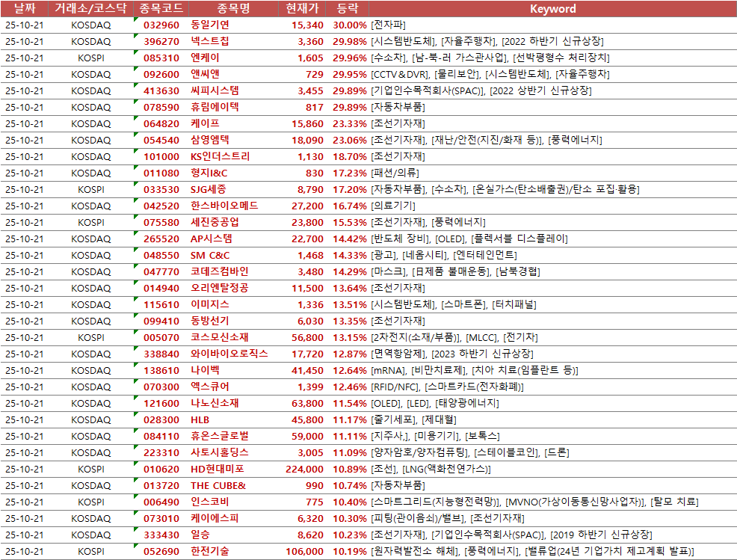Screen dimensions: 737x560
Task: Click price 15,860 in the 케이프 row
Action: click(x=307, y=123)
